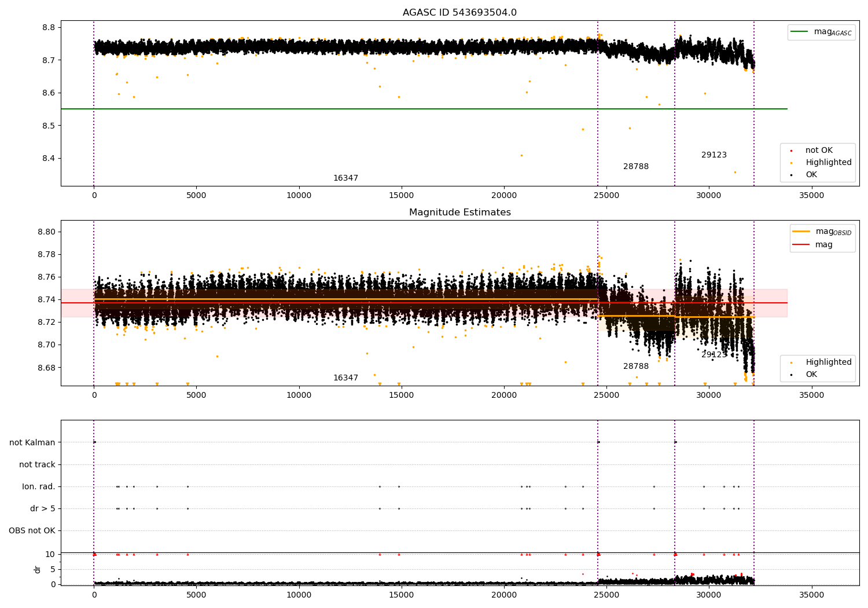Click the 'not Kalman' axis label
Screen dimensions: 868x608
32,442
